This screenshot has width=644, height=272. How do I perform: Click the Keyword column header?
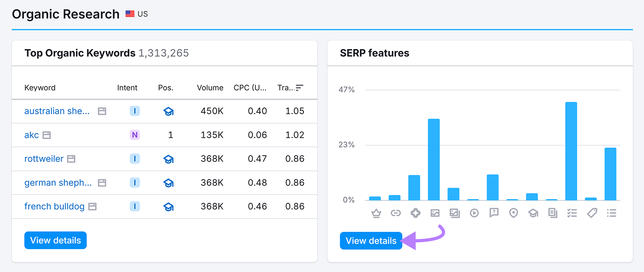(x=40, y=88)
